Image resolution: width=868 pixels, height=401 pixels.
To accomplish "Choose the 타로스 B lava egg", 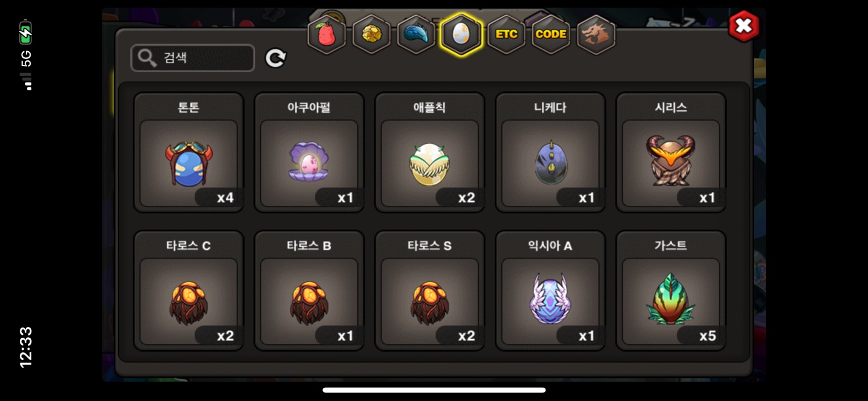I will tap(309, 291).
